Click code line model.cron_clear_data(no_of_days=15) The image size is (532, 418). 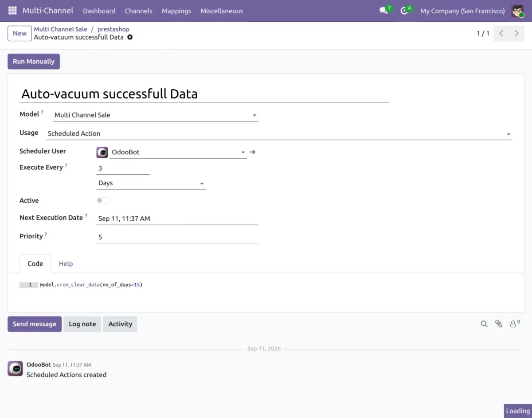pyautogui.click(x=91, y=285)
